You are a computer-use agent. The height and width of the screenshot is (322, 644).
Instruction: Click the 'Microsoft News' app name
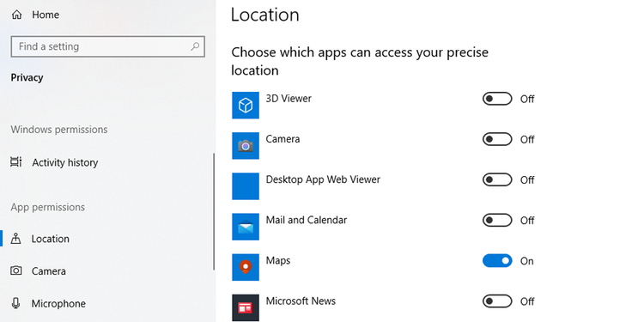(301, 301)
